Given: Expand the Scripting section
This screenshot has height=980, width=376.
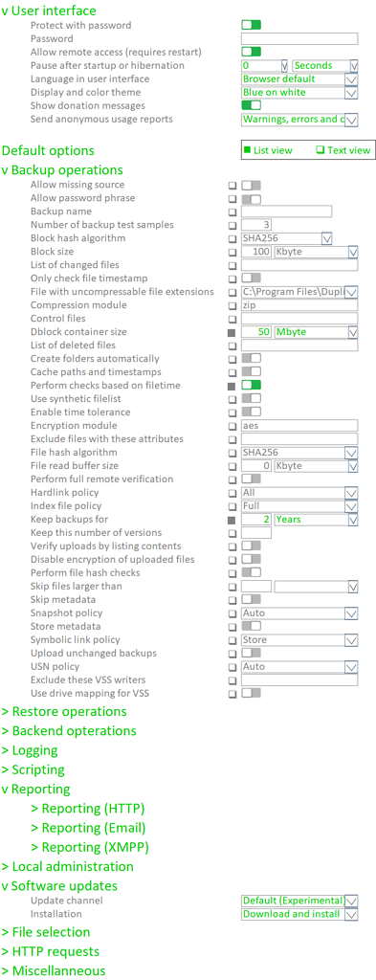Looking at the screenshot, I should pos(33,769).
